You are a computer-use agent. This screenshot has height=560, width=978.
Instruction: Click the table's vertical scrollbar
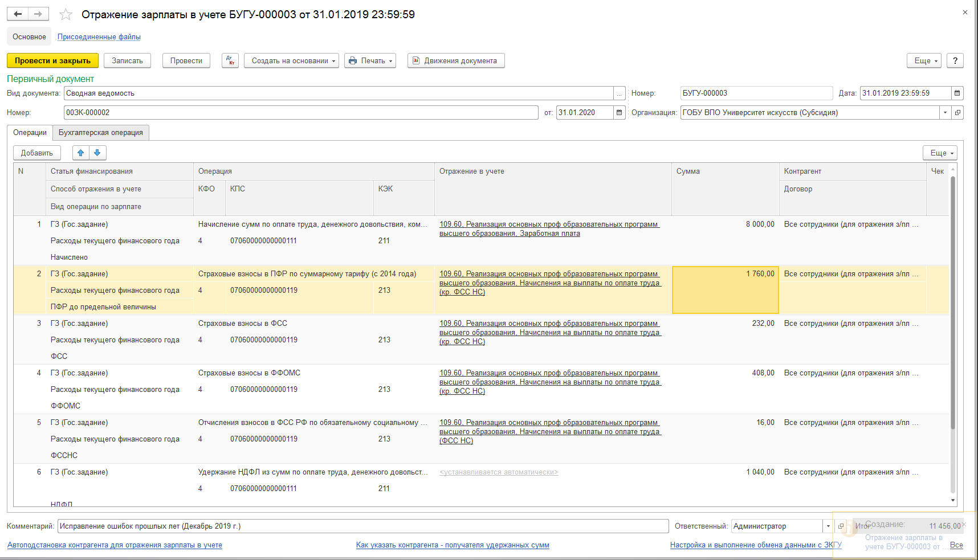953,302
